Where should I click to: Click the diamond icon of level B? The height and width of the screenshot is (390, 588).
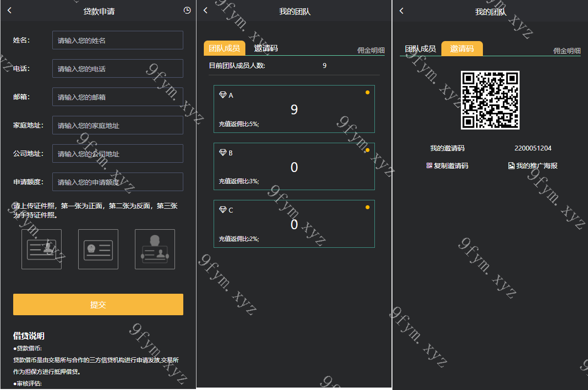(223, 152)
